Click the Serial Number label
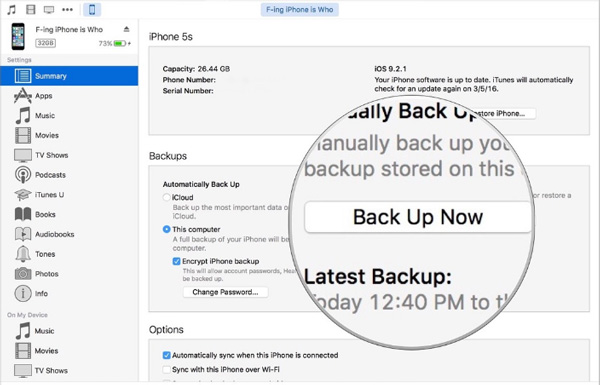 (x=188, y=91)
